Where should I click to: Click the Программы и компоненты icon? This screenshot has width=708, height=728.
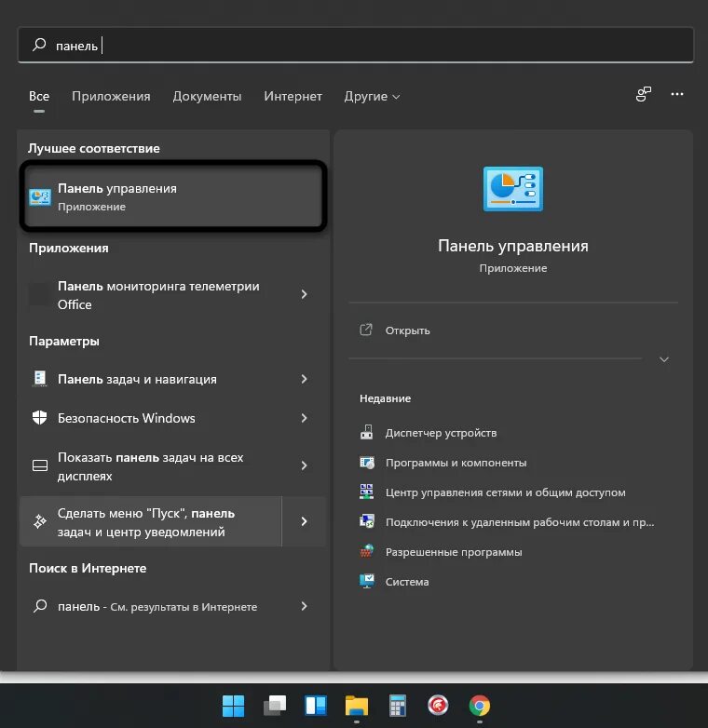click(366, 463)
